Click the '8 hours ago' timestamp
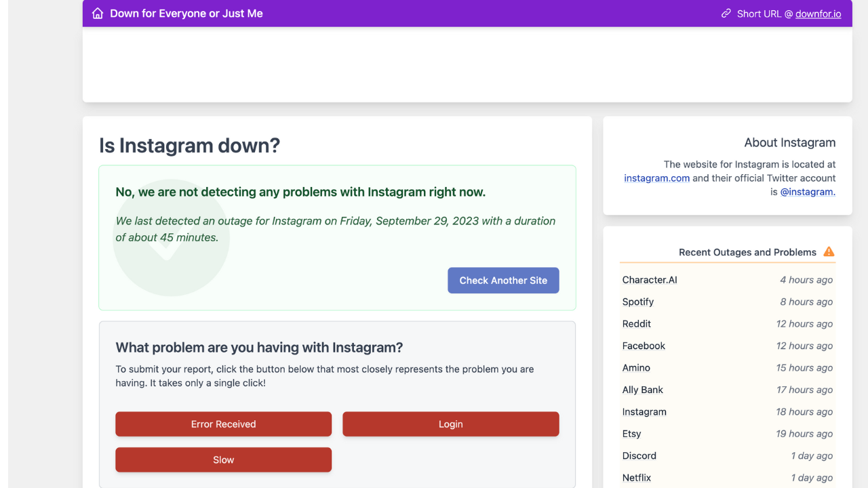This screenshot has height=488, width=868. [806, 302]
